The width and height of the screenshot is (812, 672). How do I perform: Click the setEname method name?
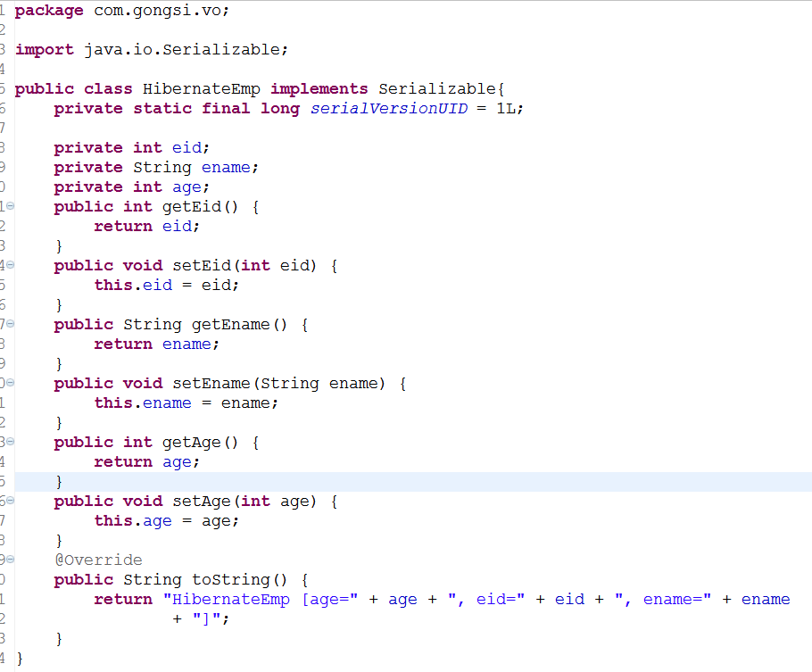point(211,384)
